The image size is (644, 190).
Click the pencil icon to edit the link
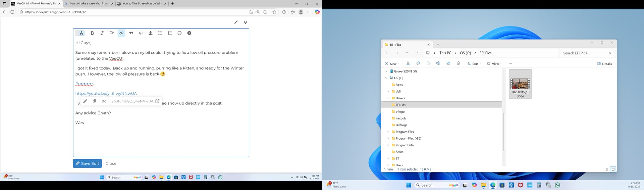[x=85, y=101]
